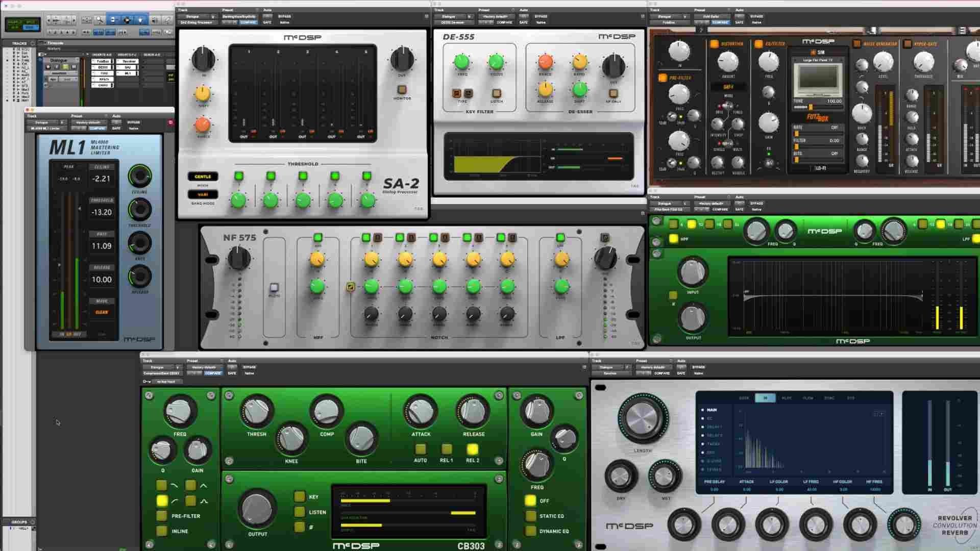
Task: Enable the FutzBox NOISE GENERATOR section
Action: (x=856, y=44)
